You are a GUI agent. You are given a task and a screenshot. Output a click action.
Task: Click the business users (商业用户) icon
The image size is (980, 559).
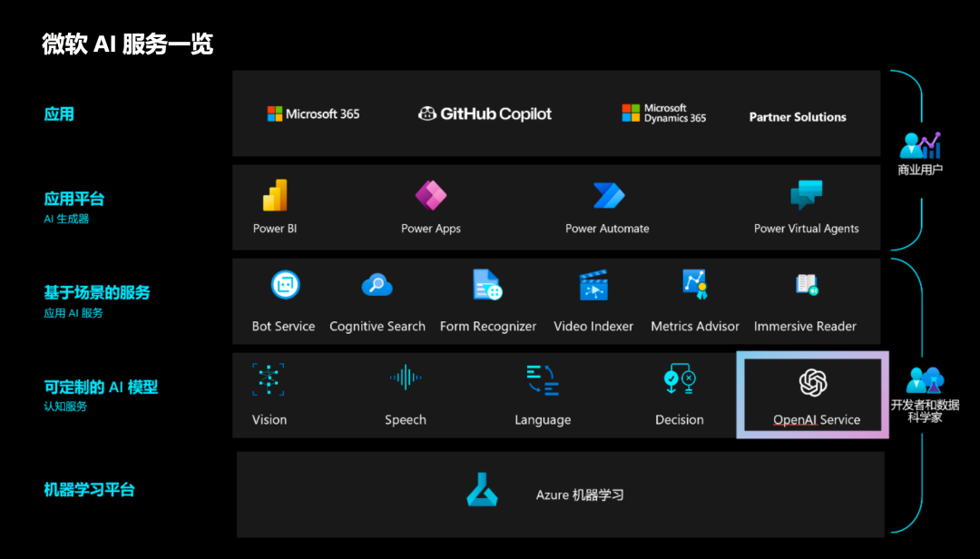tap(920, 145)
